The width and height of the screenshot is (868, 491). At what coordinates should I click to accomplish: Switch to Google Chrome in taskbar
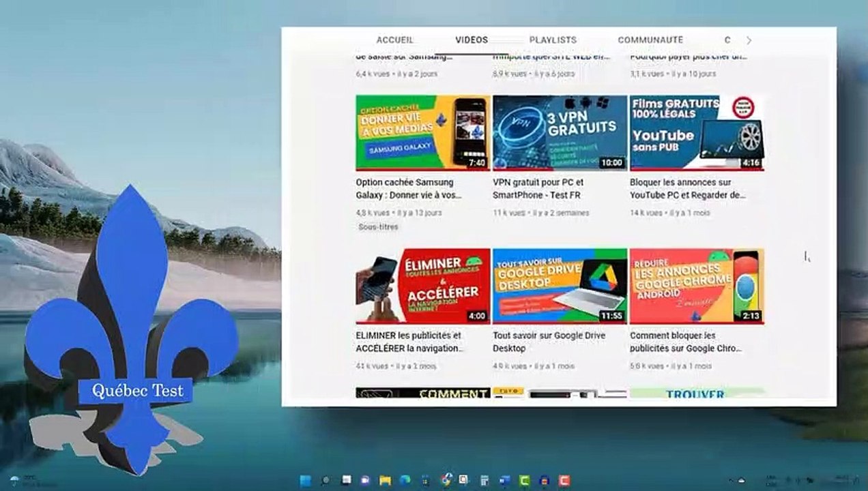(445, 480)
